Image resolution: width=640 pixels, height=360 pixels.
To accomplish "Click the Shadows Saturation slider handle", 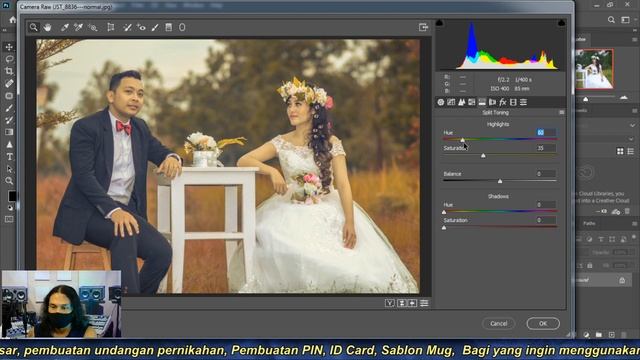I will (x=444, y=227).
